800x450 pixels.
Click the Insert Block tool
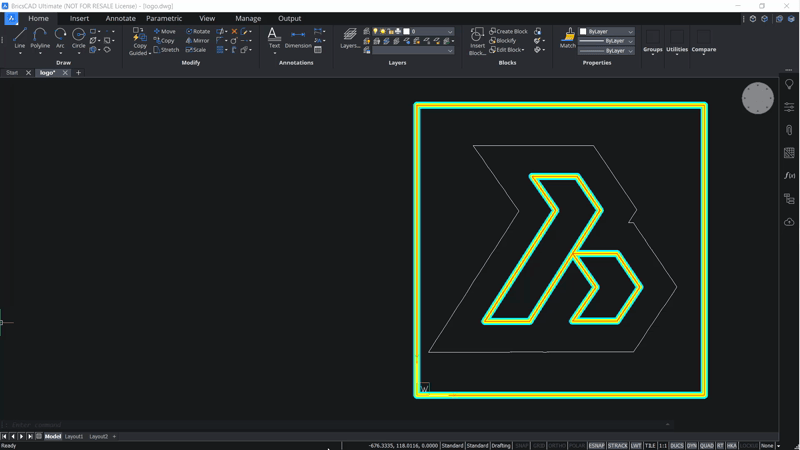tap(477, 41)
